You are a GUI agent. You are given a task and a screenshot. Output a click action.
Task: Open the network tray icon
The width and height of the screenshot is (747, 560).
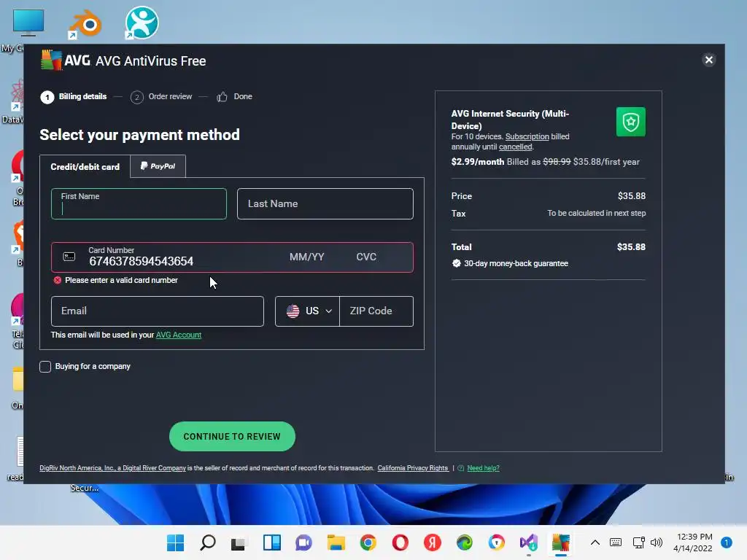[638, 542]
